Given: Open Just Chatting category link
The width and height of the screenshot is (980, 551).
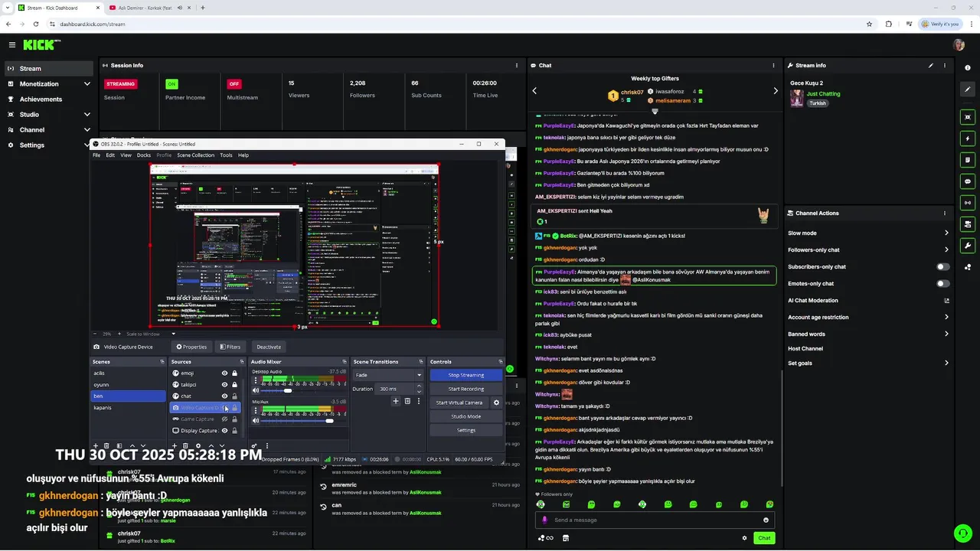Looking at the screenshot, I should coord(823,94).
